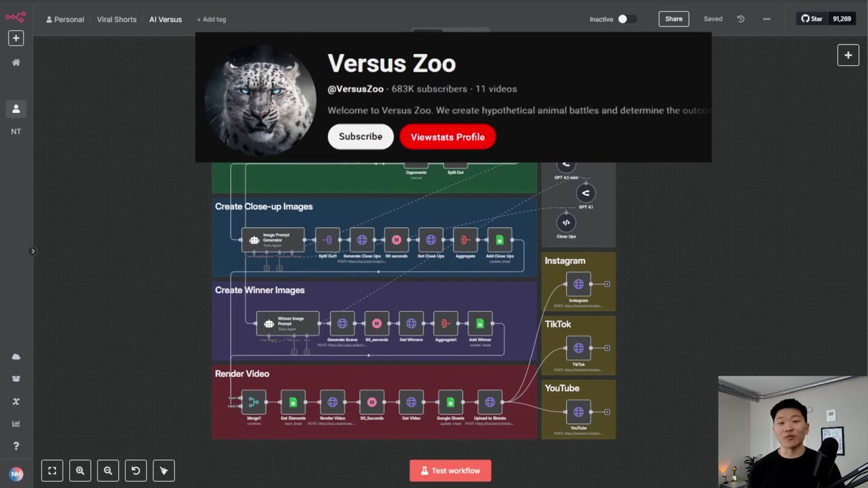Screen dimensions: 868x488
Task: Click the fit-to-view canvas button
Action: [52, 471]
